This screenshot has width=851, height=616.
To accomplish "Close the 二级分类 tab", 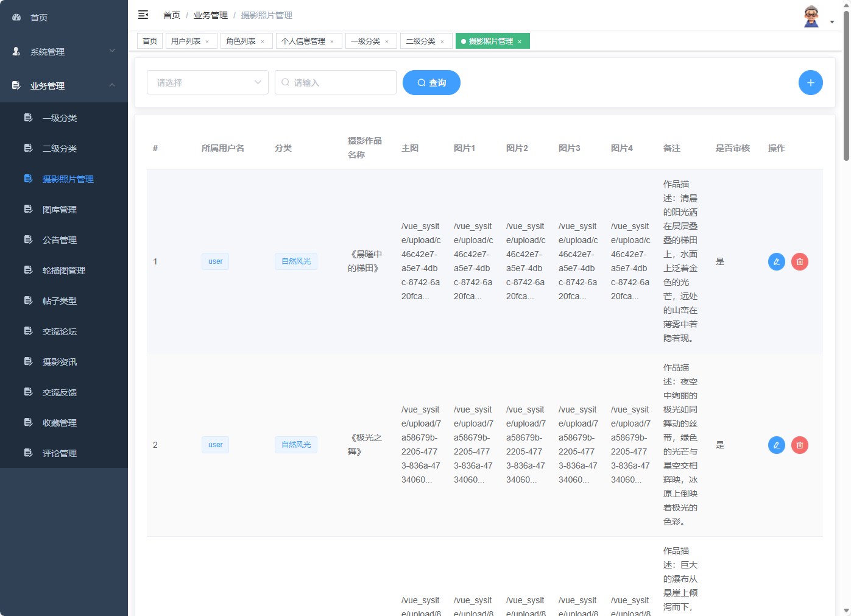I will (442, 41).
